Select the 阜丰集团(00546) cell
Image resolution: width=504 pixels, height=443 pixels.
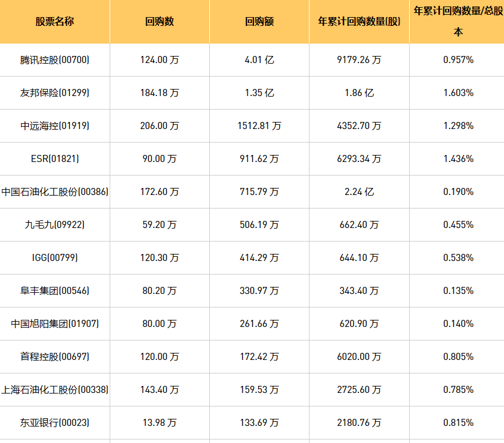point(55,291)
